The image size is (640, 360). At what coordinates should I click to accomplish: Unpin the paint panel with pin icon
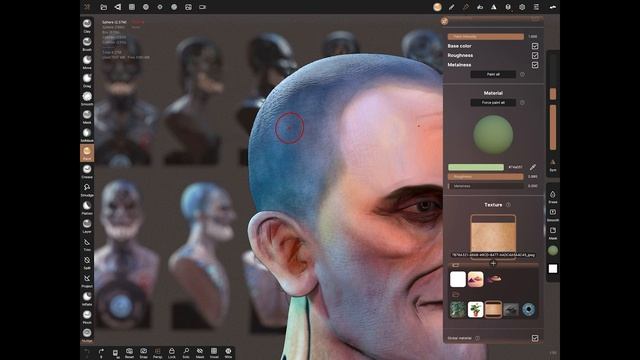point(444,20)
